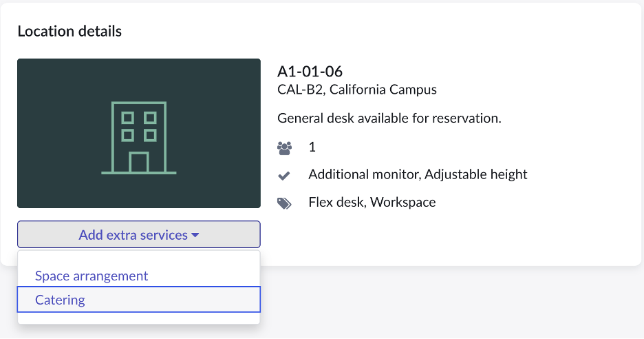The image size is (644, 339).
Task: Click the desk description text
Action: tap(389, 119)
